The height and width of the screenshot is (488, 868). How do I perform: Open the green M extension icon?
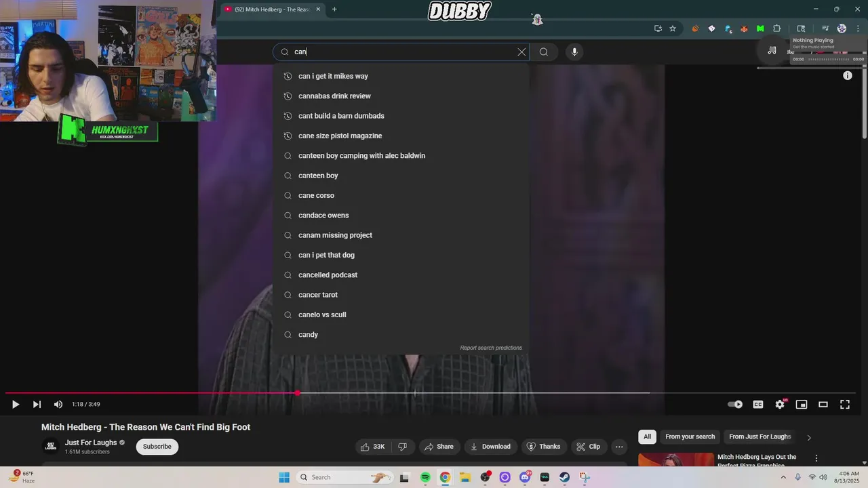760,28
